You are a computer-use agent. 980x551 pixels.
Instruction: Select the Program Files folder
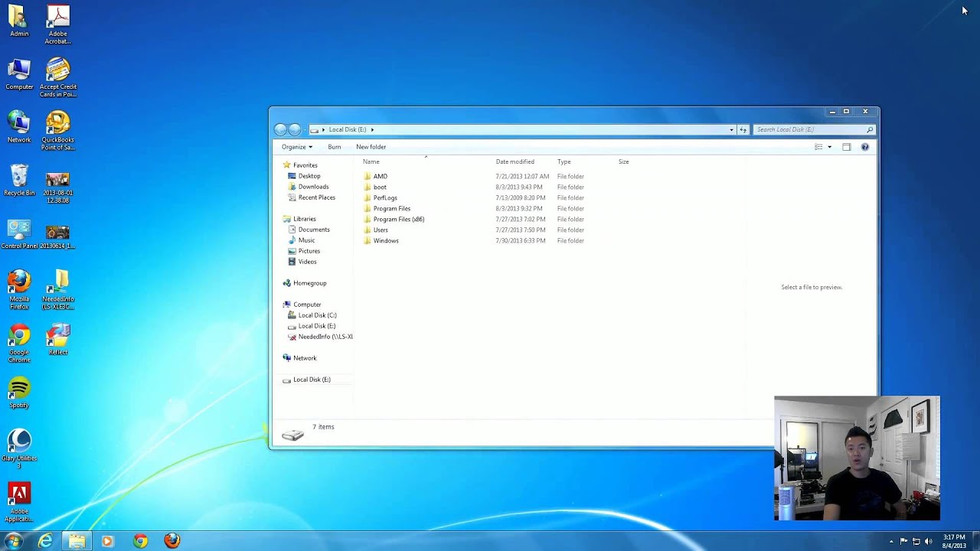[x=392, y=208]
